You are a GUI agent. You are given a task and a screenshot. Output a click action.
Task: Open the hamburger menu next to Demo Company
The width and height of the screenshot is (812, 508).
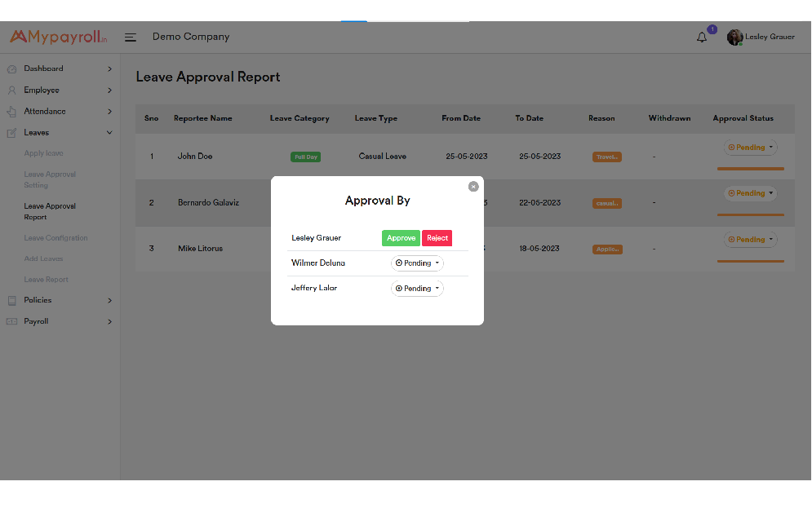pos(131,37)
